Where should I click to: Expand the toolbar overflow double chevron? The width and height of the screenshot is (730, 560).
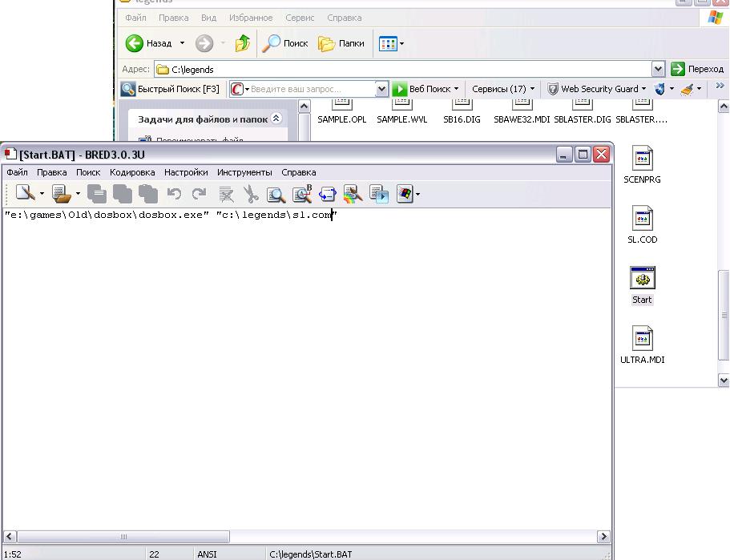tap(720, 86)
